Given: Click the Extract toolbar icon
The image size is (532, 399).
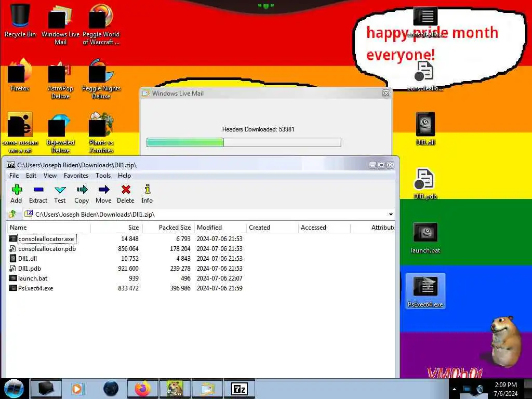Looking at the screenshot, I should tap(38, 194).
